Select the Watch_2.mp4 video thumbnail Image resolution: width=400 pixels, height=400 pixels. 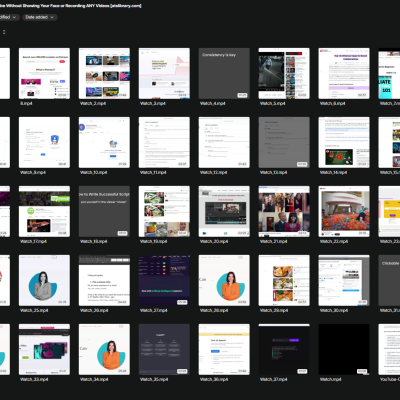(x=104, y=73)
